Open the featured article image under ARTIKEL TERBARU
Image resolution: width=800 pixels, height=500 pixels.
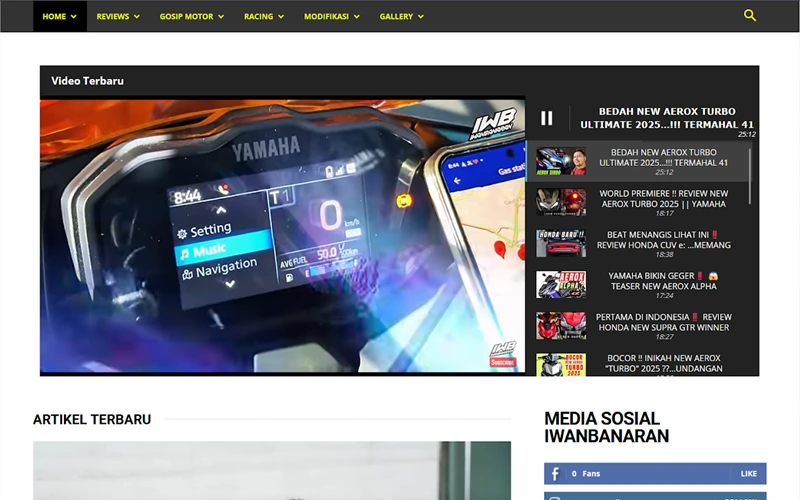coord(272,470)
